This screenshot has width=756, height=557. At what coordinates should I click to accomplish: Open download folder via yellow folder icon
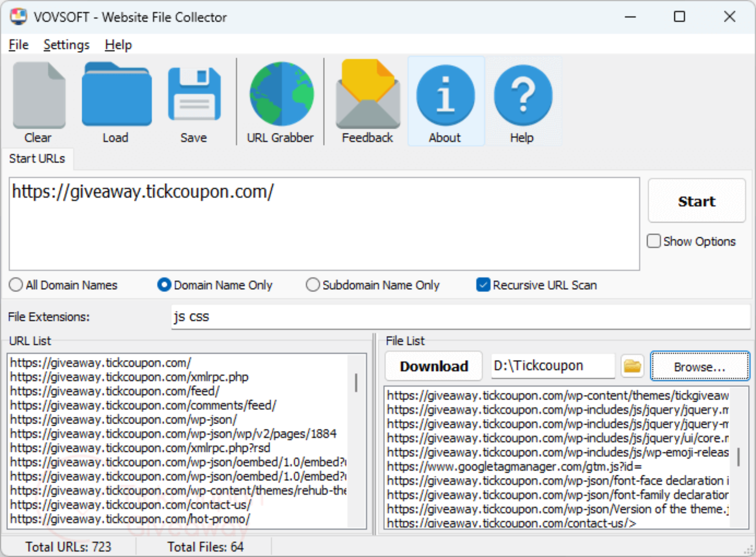point(632,366)
